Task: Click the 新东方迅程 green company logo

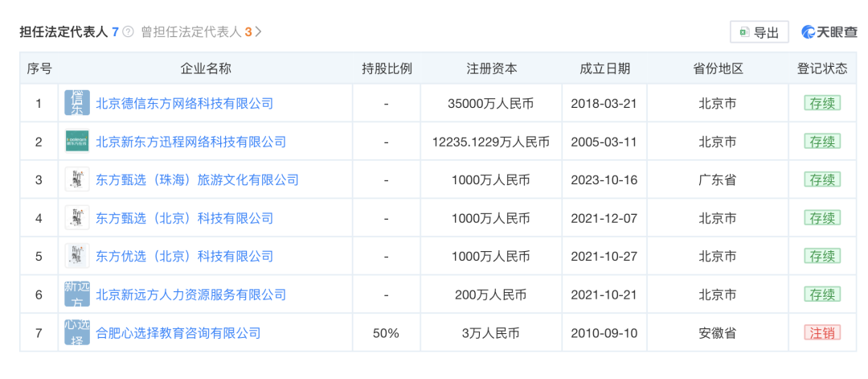Action: [77, 142]
